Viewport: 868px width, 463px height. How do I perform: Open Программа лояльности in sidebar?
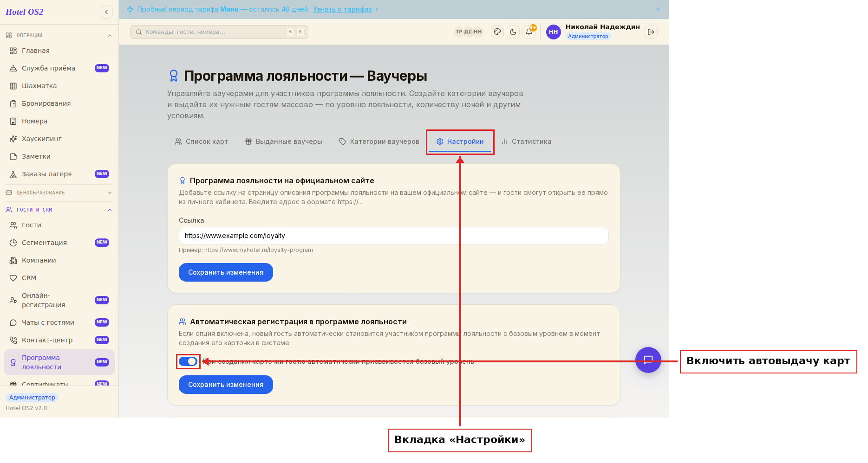tap(59, 362)
